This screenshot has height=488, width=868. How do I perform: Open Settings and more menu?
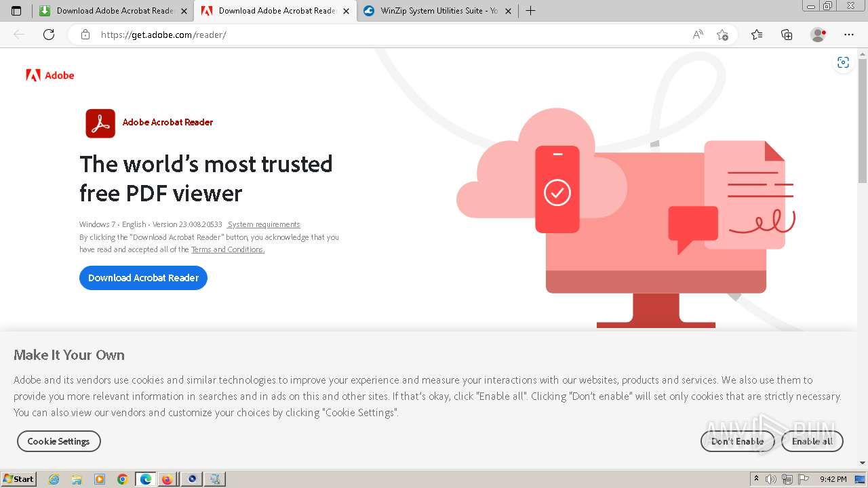tap(849, 35)
